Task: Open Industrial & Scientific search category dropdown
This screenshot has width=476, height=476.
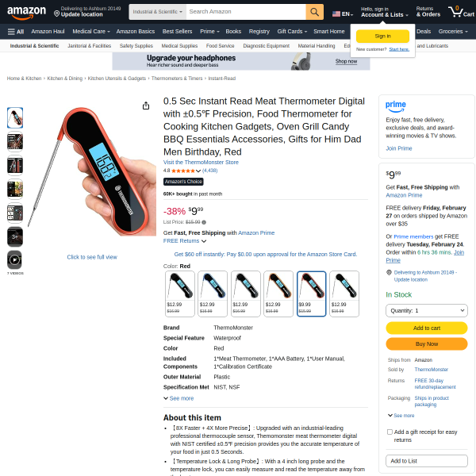Action: pyautogui.click(x=158, y=12)
